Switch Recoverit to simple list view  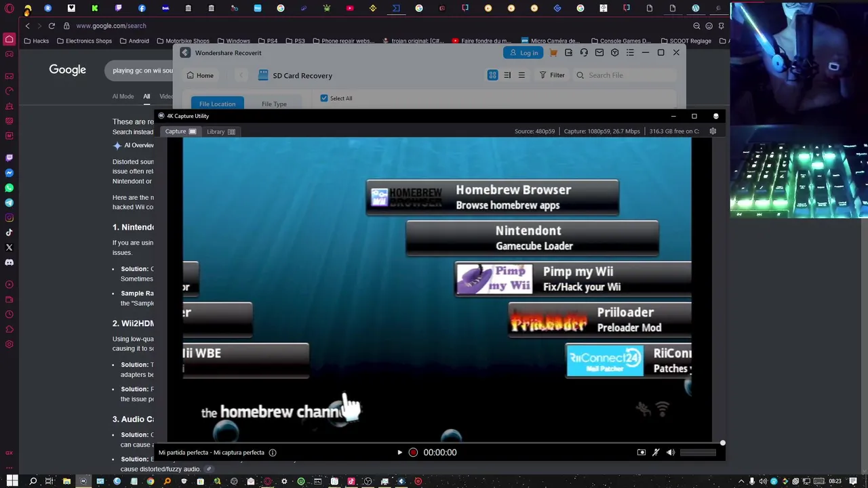(521, 75)
